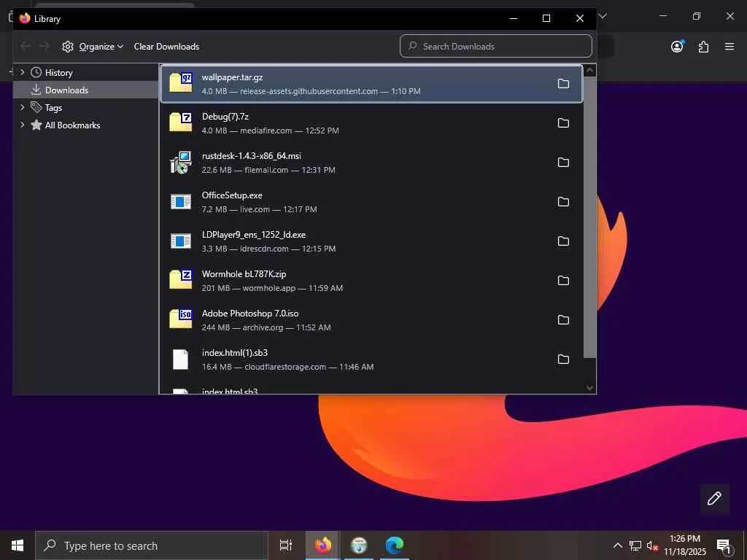The height and width of the screenshot is (560, 747).
Task: Open the Windows Start menu
Action: coord(18,545)
